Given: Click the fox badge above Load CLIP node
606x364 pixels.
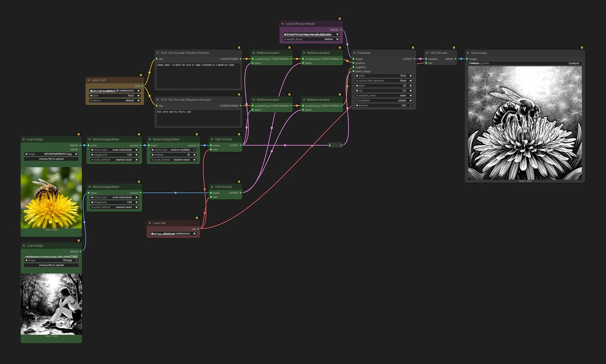Looking at the screenshot, I should point(141,74).
